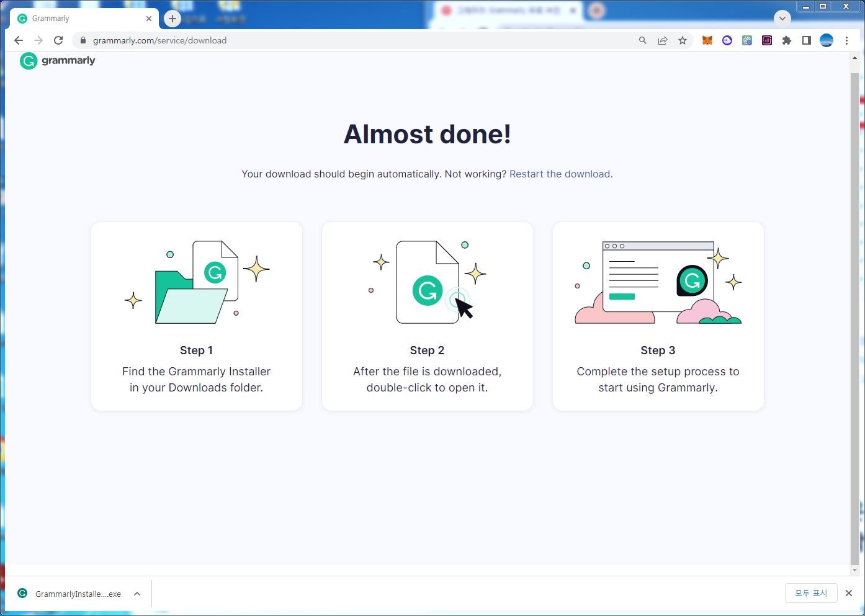
Task: Open a new tab with plus button
Action: tap(173, 19)
